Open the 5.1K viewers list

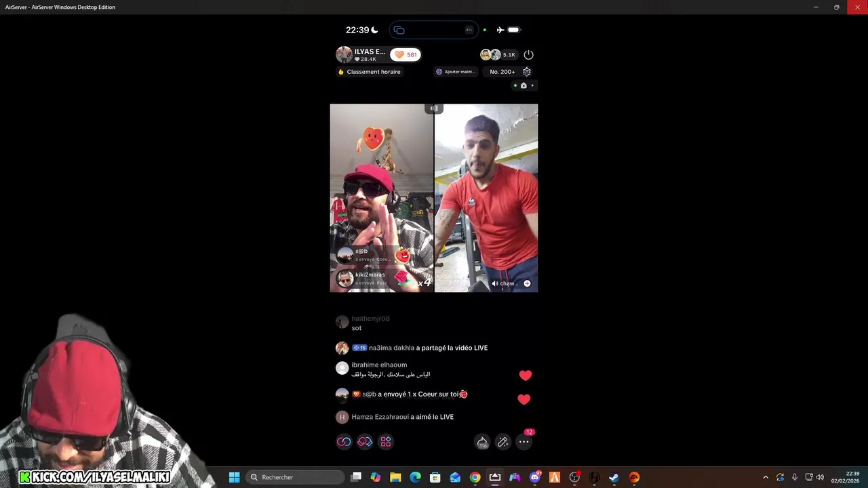[499, 55]
